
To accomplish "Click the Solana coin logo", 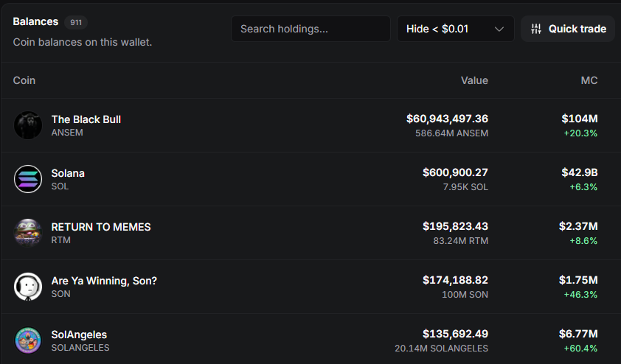I will 28,179.
